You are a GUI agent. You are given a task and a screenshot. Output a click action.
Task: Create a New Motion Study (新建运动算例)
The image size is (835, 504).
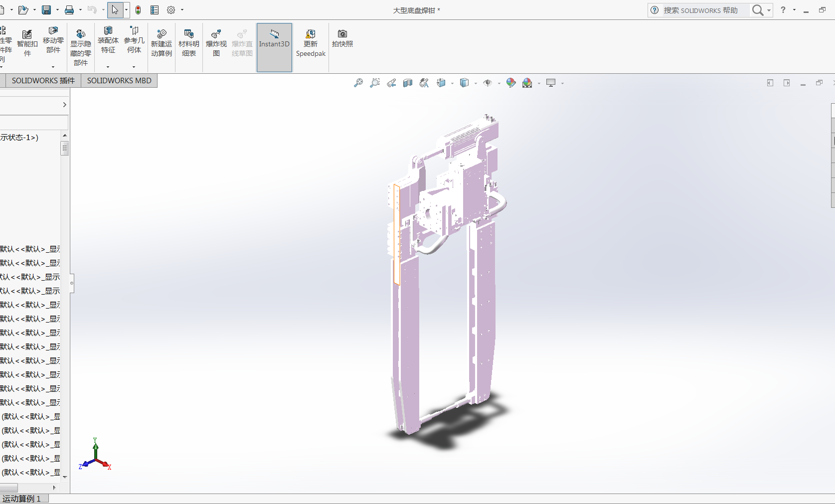point(161,42)
